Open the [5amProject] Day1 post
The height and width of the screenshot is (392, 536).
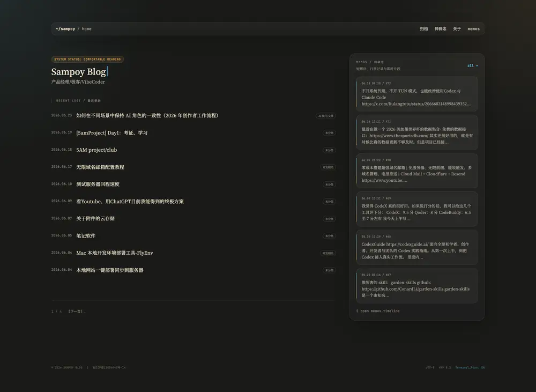[112, 132]
